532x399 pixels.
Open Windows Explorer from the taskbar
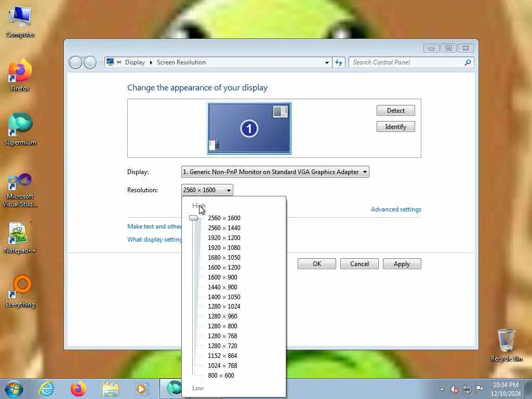pyautogui.click(x=111, y=389)
